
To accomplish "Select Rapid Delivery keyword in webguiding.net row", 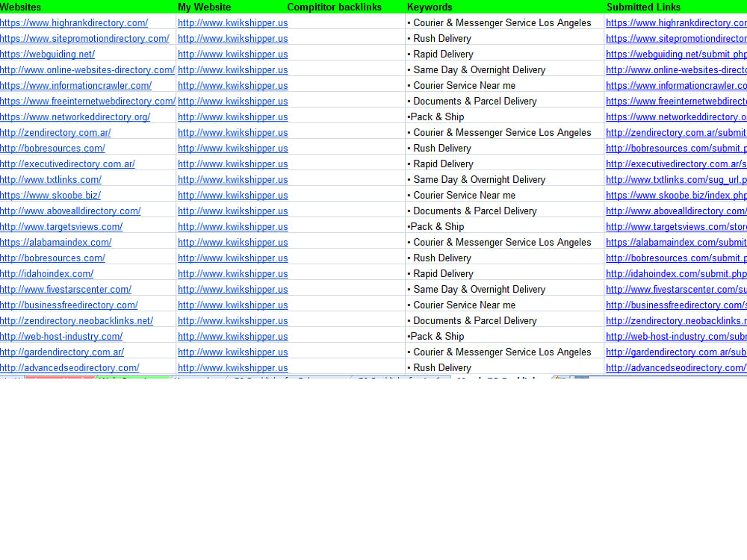I will pos(441,55).
